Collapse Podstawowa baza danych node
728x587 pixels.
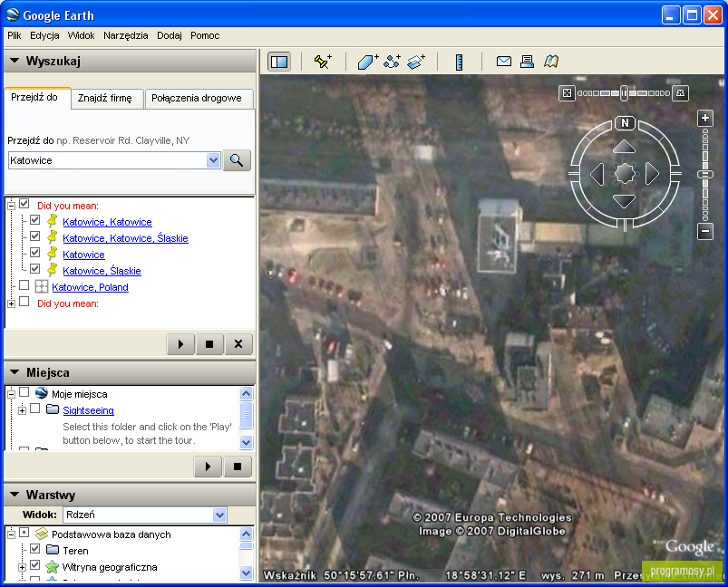(12, 534)
